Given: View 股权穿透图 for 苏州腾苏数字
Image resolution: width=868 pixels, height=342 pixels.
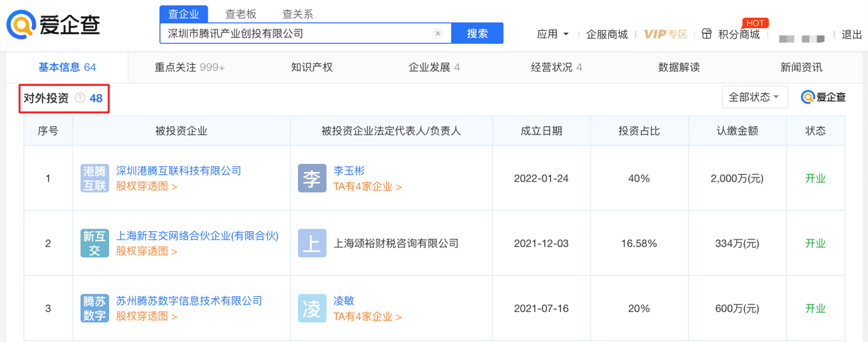Looking at the screenshot, I should [x=146, y=317].
